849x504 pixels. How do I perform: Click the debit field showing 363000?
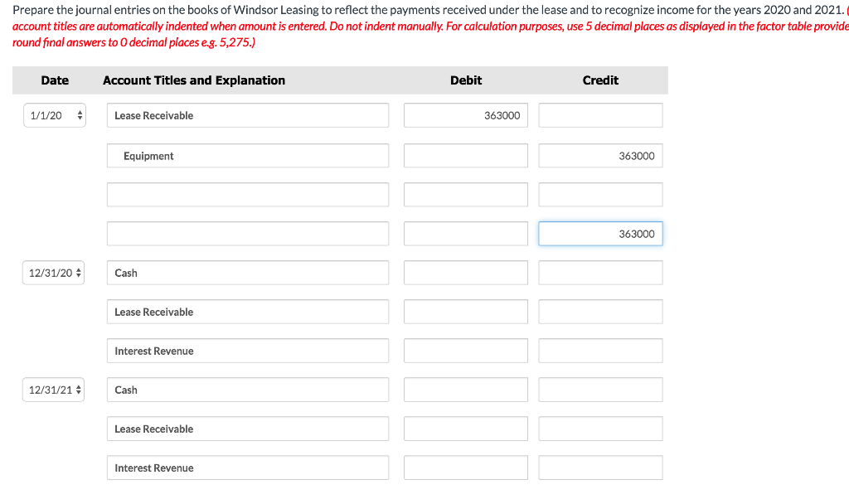(465, 115)
